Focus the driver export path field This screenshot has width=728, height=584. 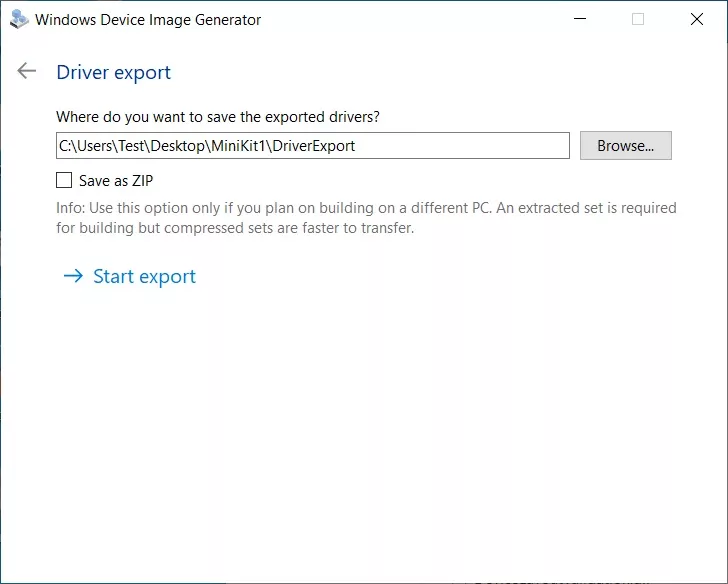[x=312, y=146]
